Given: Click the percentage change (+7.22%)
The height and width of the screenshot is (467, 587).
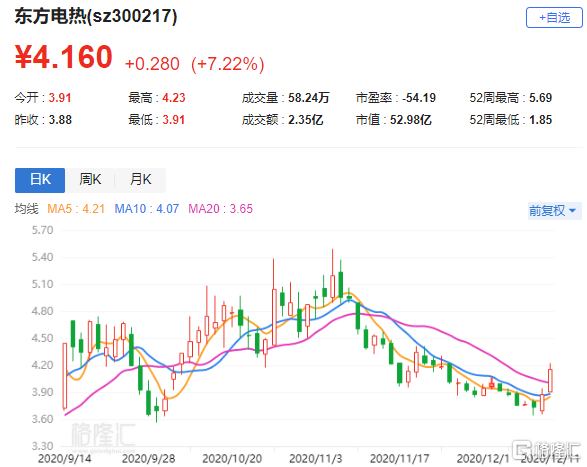Looking at the screenshot, I should tap(228, 64).
